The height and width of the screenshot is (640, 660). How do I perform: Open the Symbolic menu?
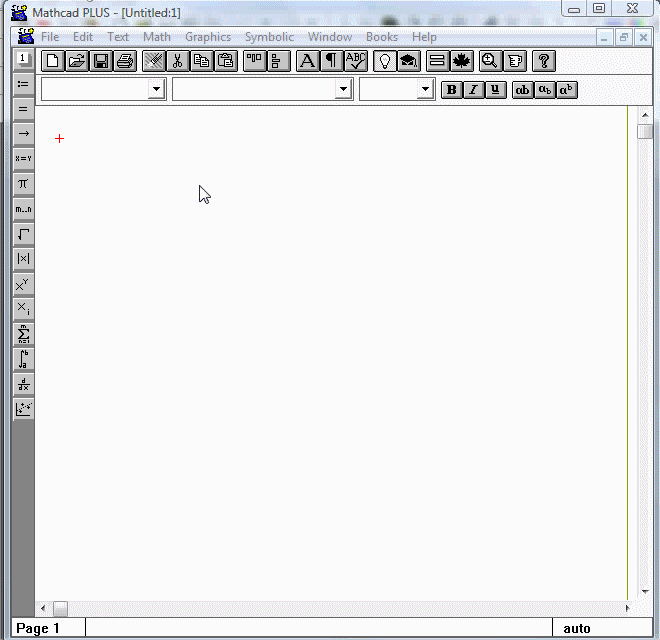269,37
